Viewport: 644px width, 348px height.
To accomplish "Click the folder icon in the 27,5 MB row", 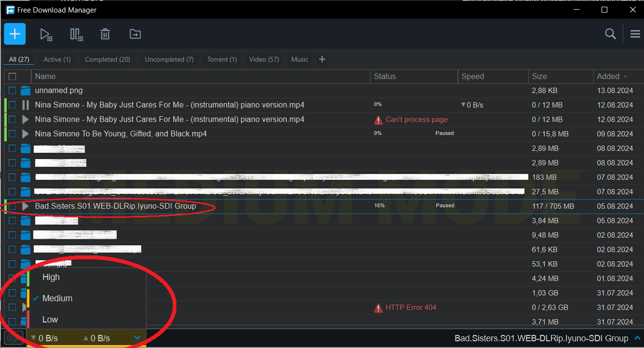I will point(26,192).
